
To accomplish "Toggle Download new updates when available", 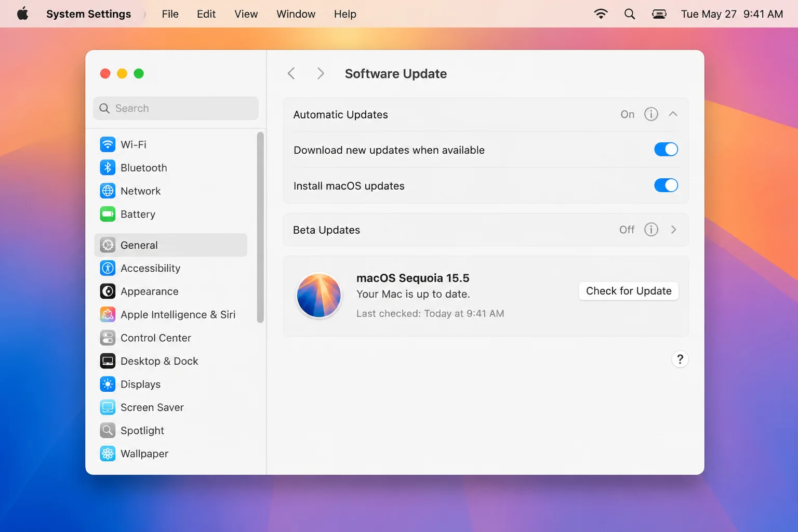I will tap(666, 150).
